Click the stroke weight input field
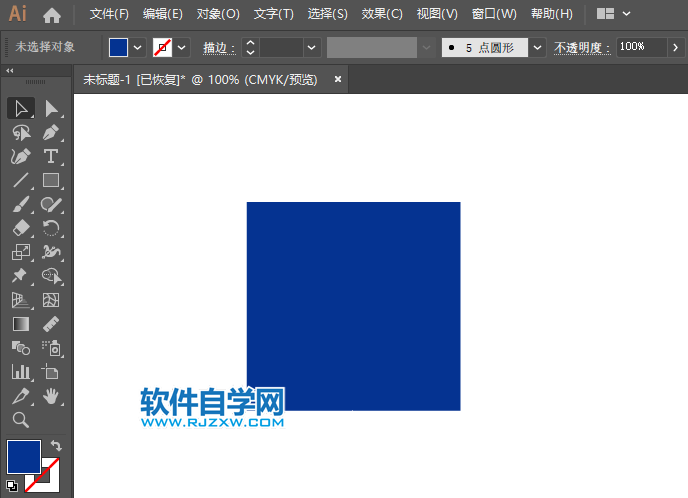688x498 pixels. point(281,47)
